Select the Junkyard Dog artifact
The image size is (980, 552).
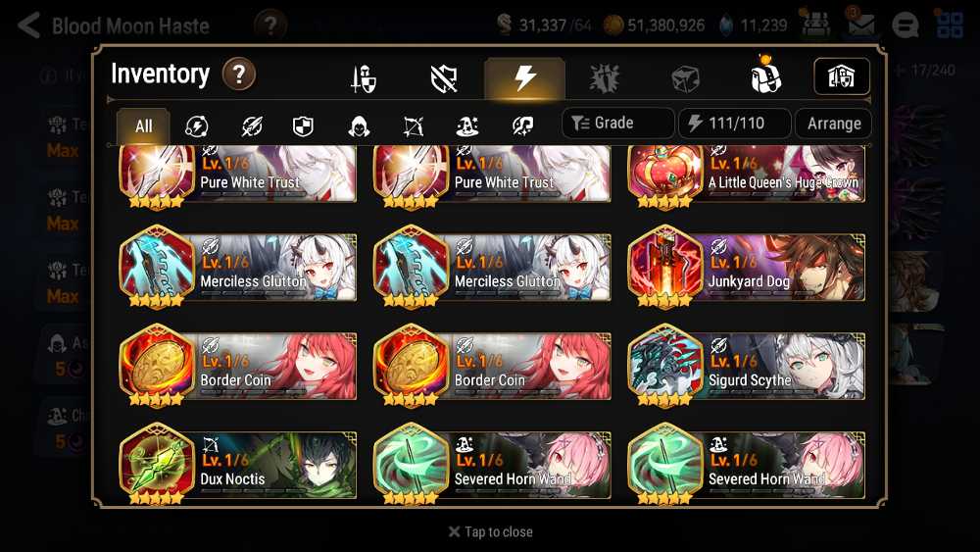point(747,267)
